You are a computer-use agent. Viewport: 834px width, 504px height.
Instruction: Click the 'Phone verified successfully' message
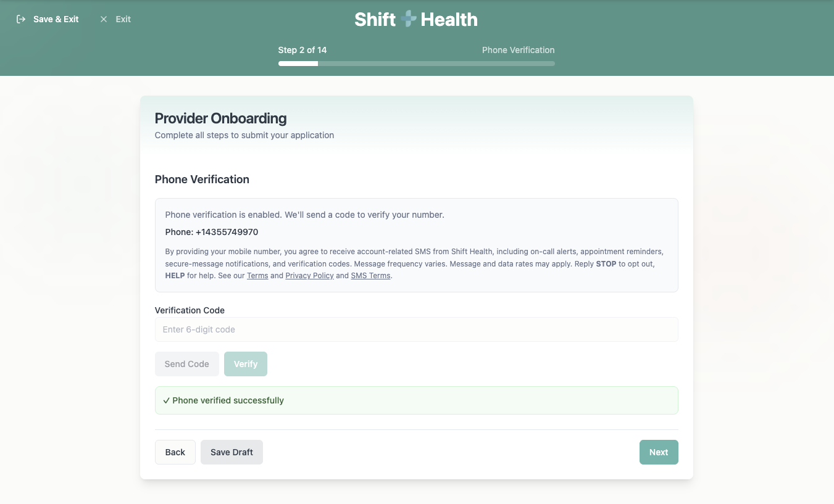click(x=417, y=400)
